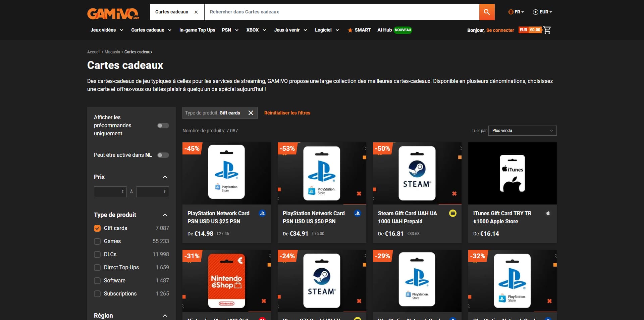The width and height of the screenshot is (644, 320).
Task: Open iTunes gift card product image
Action: [513, 173]
